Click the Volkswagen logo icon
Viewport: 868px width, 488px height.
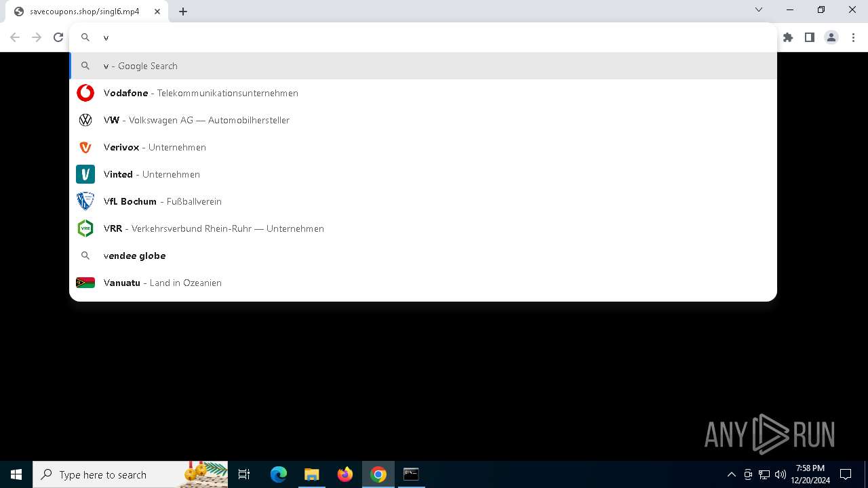coord(85,120)
